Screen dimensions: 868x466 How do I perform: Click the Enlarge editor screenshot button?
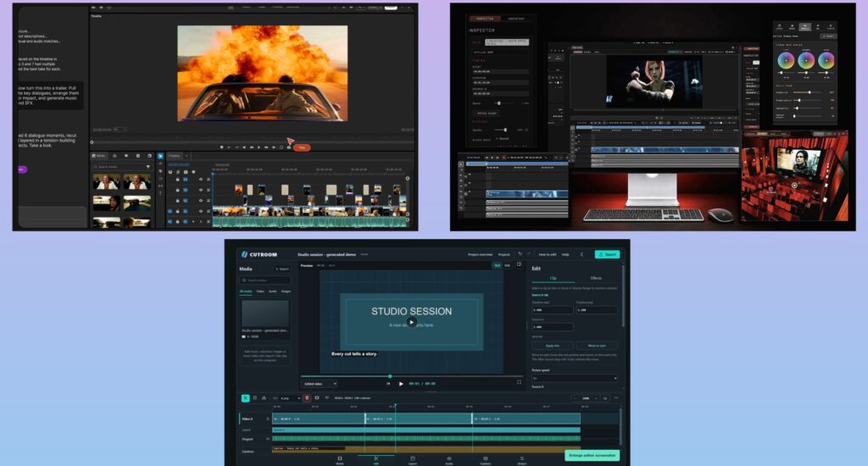[x=592, y=456]
